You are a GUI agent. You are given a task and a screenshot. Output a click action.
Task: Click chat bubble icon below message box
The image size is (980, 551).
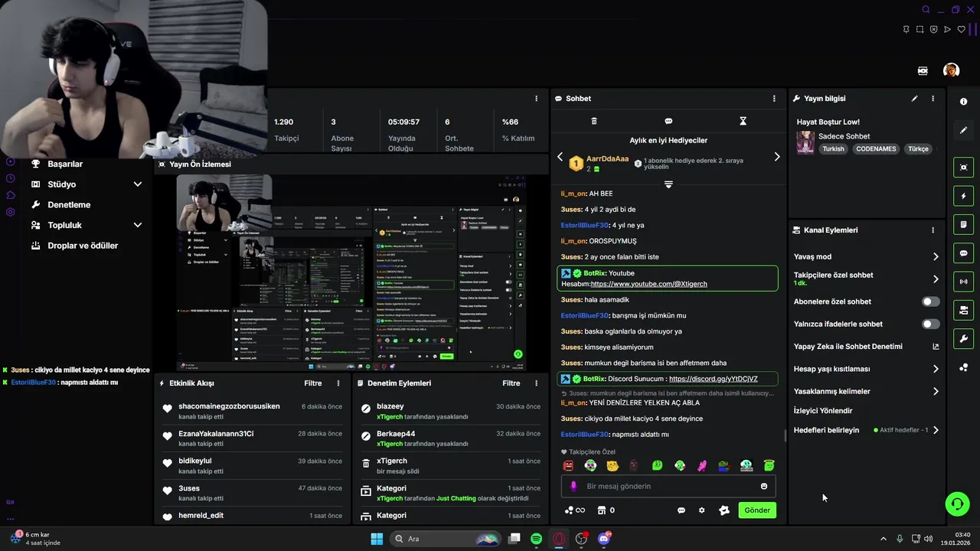point(681,510)
